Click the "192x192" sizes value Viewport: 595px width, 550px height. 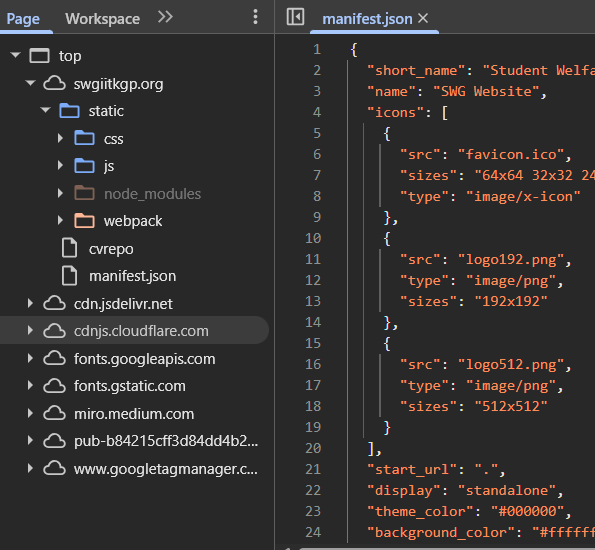pyautogui.click(x=511, y=301)
